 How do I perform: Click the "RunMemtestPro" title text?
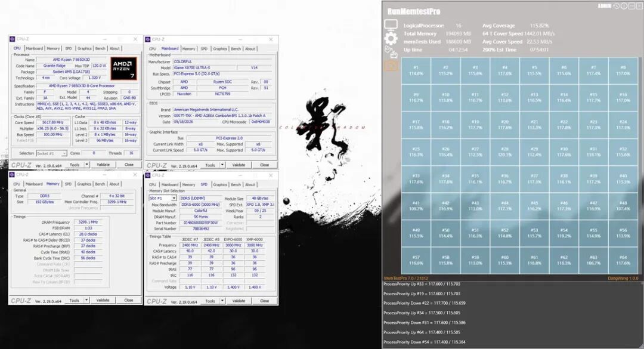coord(414,11)
